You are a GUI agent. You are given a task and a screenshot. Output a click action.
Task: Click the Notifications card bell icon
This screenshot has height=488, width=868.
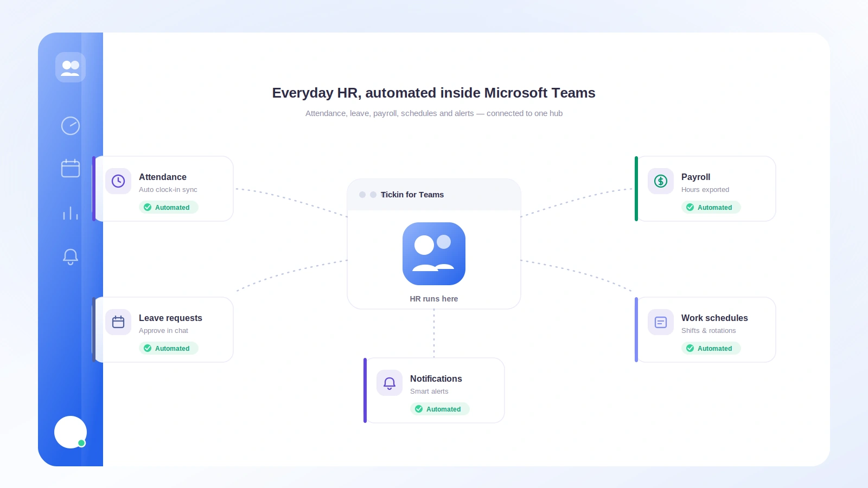tap(390, 383)
